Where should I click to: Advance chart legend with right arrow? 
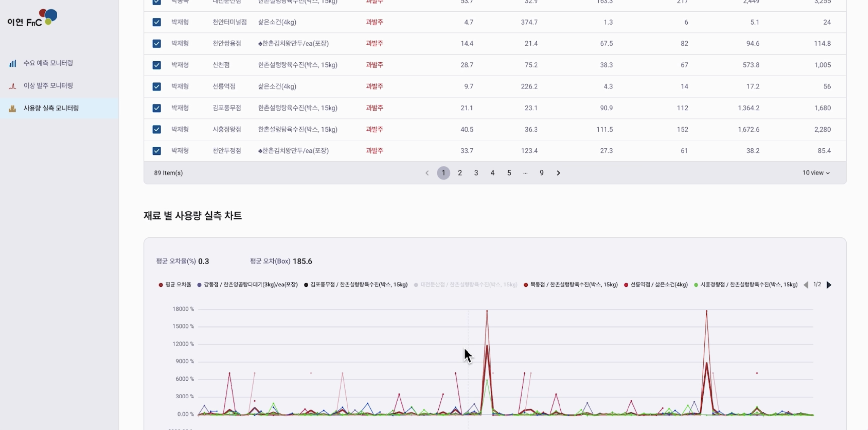click(x=829, y=285)
